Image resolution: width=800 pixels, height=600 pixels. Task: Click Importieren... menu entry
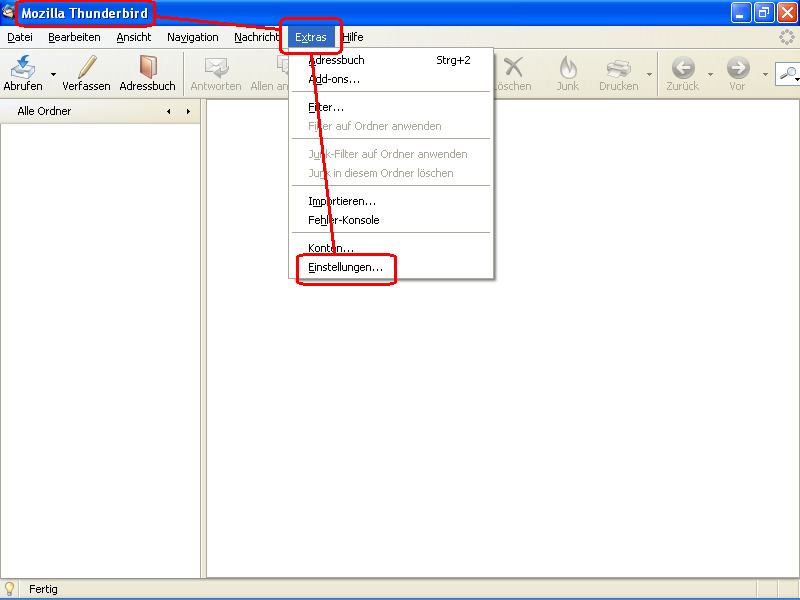342,201
